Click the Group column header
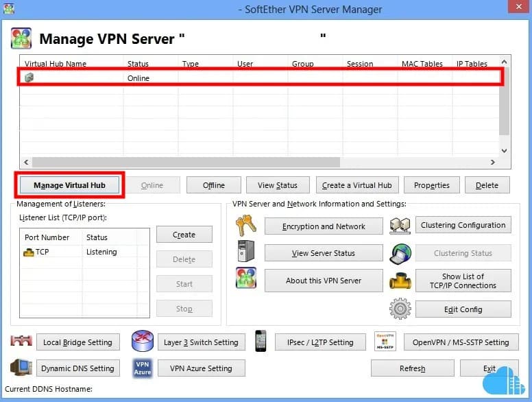The image size is (532, 402). point(316,63)
